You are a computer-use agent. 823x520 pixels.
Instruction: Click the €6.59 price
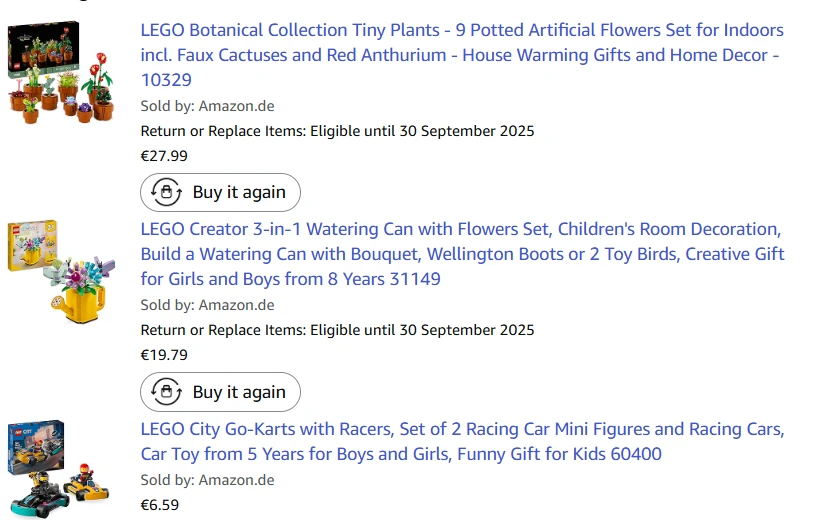pos(160,504)
